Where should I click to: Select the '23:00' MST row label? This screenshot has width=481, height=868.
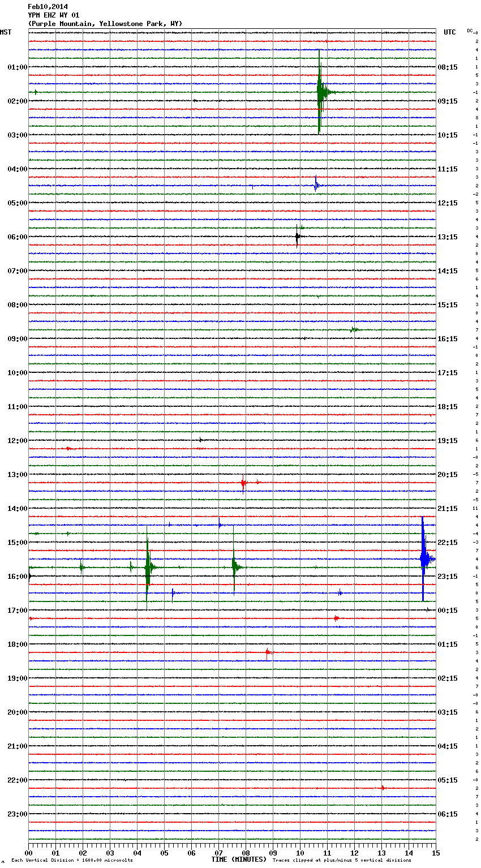tap(18, 814)
